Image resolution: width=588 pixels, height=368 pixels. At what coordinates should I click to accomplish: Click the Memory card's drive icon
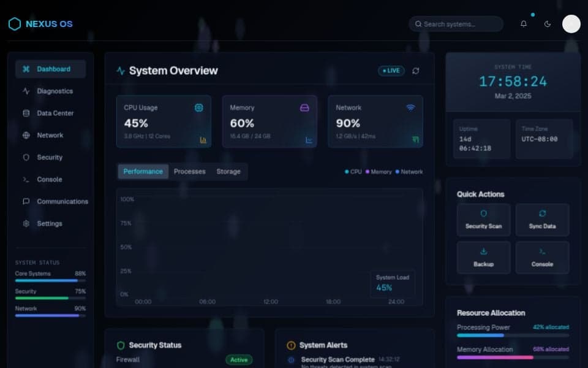tap(304, 107)
